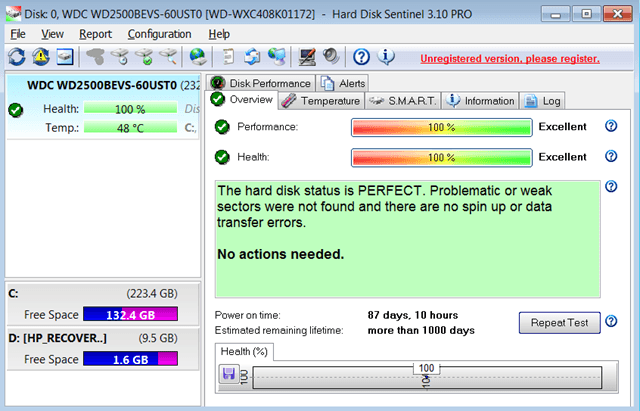640x411 pixels.
Task: Select the D: [HP_RECOVER..] partition entry
Action: click(x=103, y=349)
